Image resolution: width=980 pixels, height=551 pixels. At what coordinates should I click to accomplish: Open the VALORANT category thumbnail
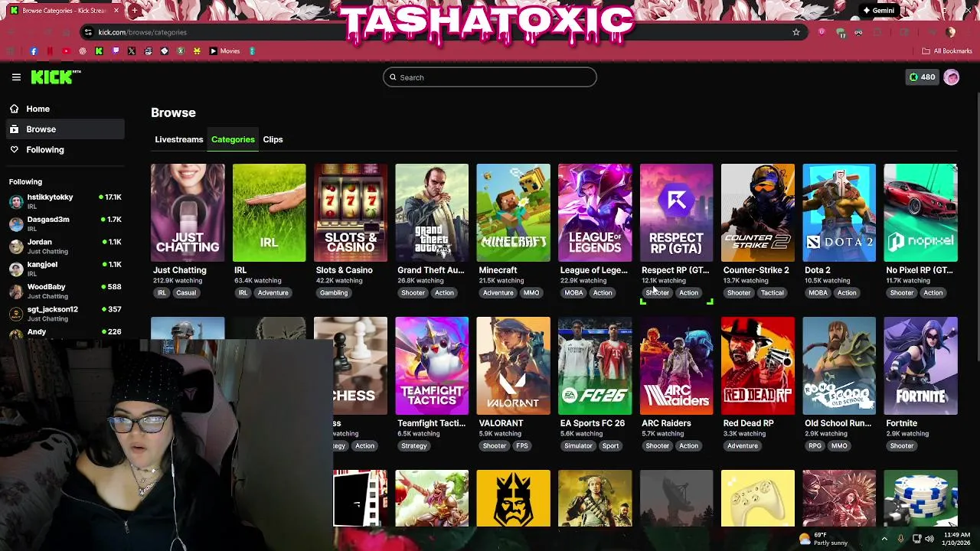(x=513, y=366)
